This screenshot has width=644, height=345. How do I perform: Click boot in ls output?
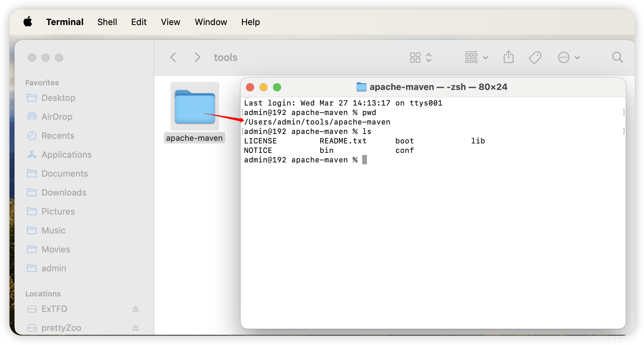tap(404, 141)
